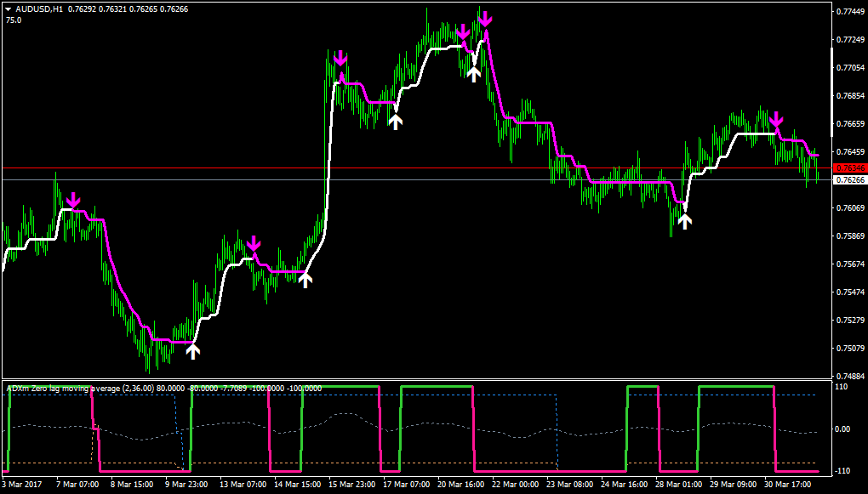Click the 0.75279 price scale value
The height and width of the screenshot is (494, 868).
point(851,321)
